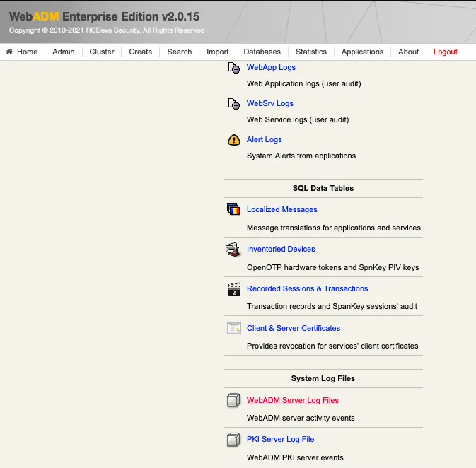The height and width of the screenshot is (468, 476).
Task: Click 'Transaction records and SpanKey sessions' audit'
Action: 332,306
